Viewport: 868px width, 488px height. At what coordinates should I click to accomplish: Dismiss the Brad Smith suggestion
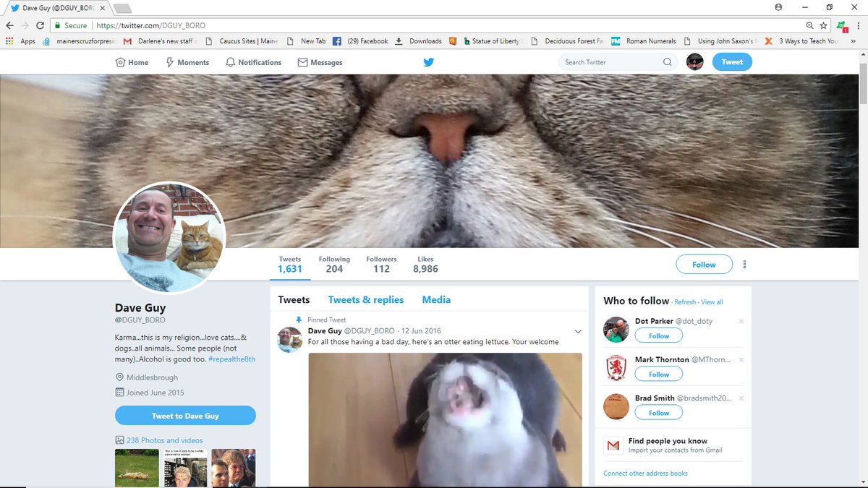(741, 398)
